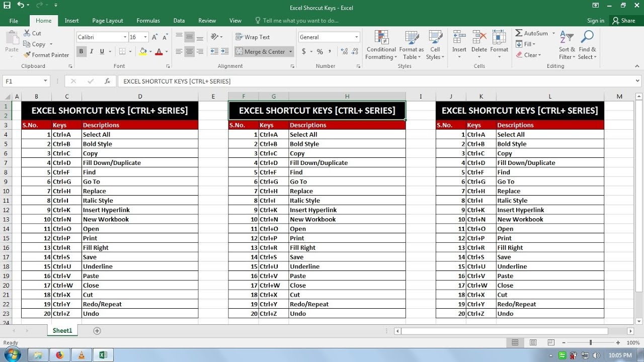644x362 pixels.
Task: Click the Insert Function fx icon
Action: (x=107, y=81)
